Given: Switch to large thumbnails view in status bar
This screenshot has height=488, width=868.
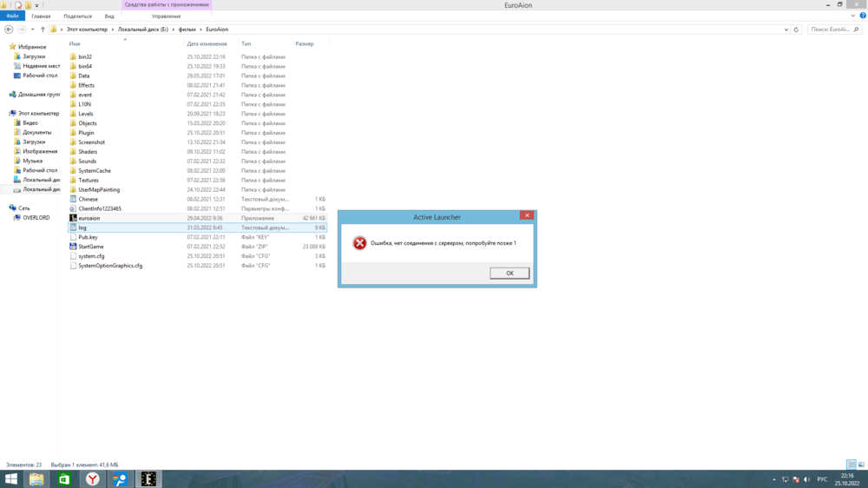Looking at the screenshot, I should 861,465.
